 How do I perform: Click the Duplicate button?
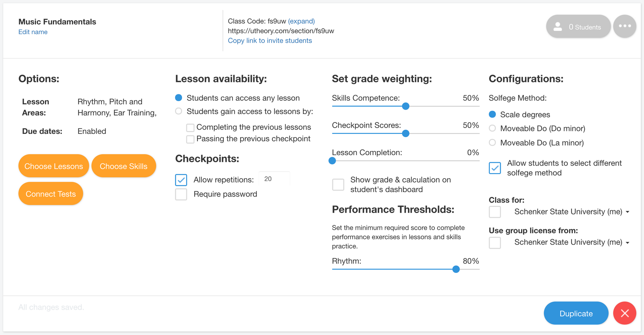point(576,313)
